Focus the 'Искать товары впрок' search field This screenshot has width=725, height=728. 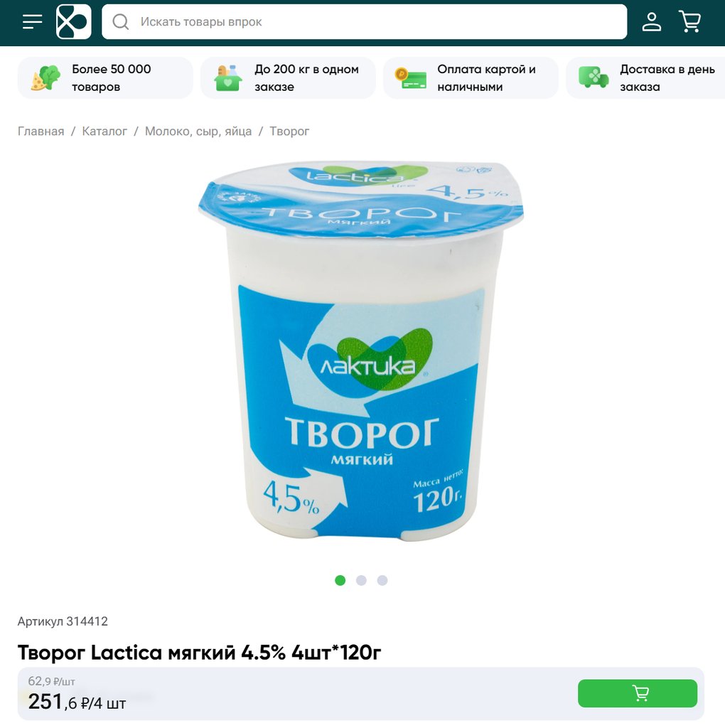365,22
